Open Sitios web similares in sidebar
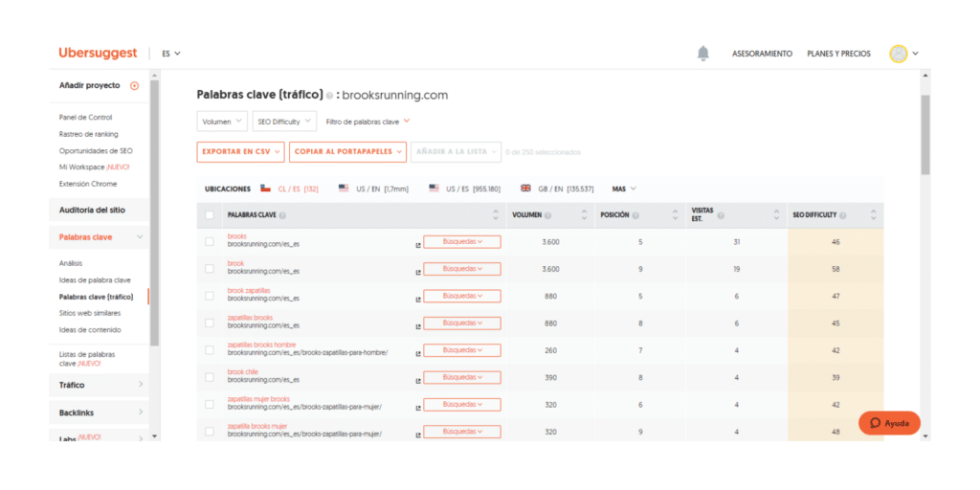 (x=90, y=313)
